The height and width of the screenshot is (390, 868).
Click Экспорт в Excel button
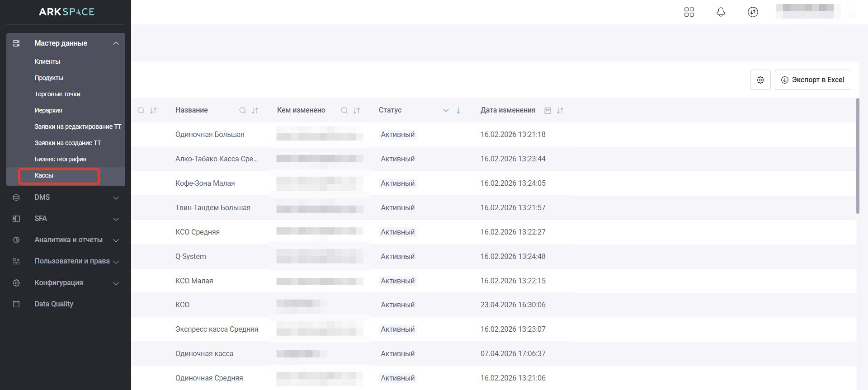(812, 80)
